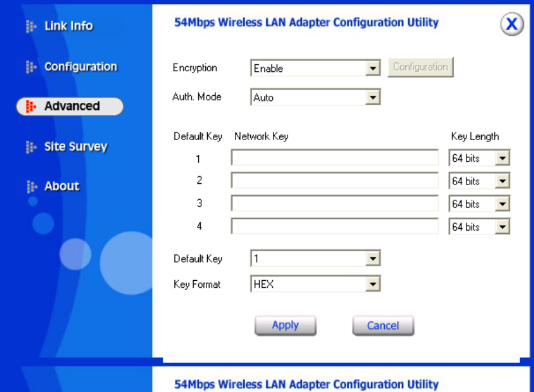Click the Cancel button
534x392 pixels.
point(383,326)
